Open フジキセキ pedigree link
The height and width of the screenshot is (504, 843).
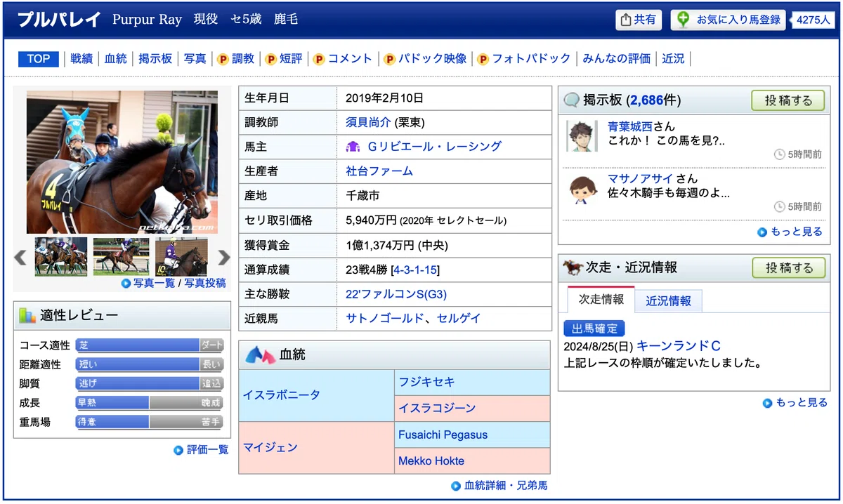pos(426,383)
